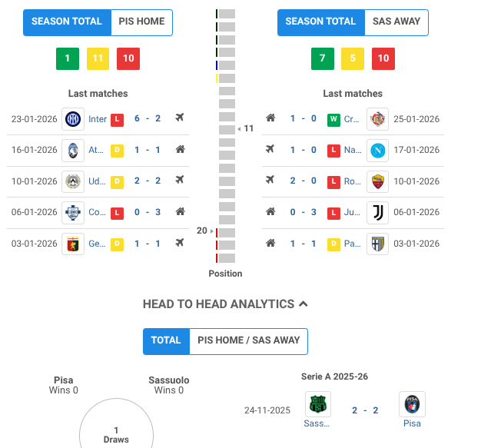The image size is (481, 448).
Task: Click the position 11 marker on standings bar
Action: point(227,128)
